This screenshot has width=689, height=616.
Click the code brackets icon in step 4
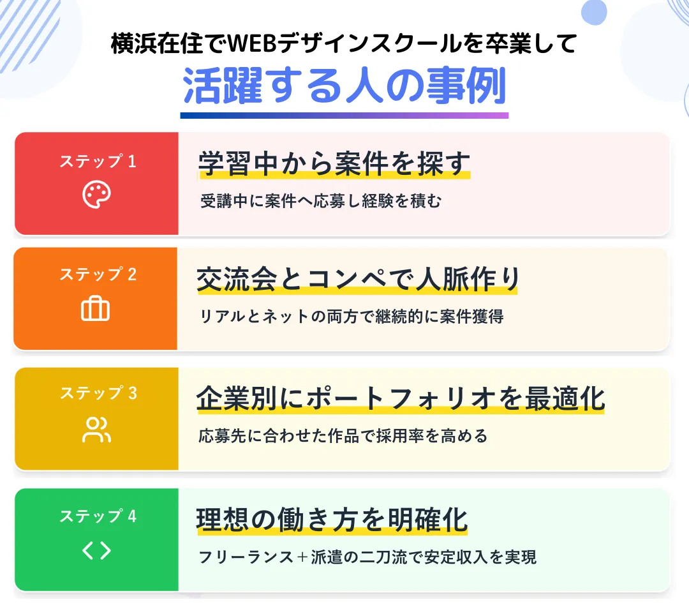point(96,551)
